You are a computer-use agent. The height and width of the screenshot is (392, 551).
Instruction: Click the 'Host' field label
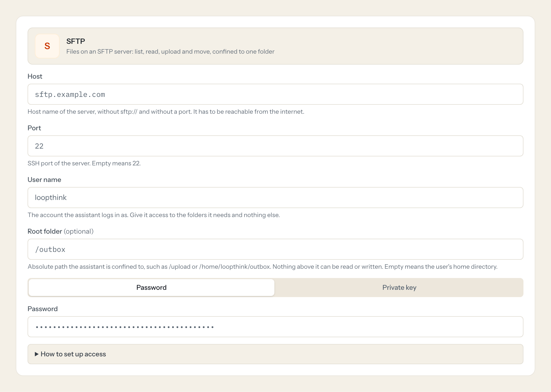tap(35, 76)
